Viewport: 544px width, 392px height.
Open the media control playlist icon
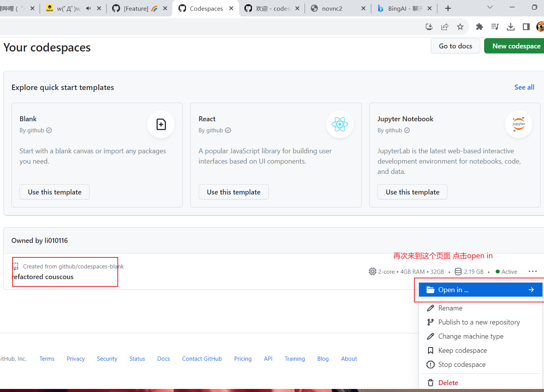coord(495,27)
